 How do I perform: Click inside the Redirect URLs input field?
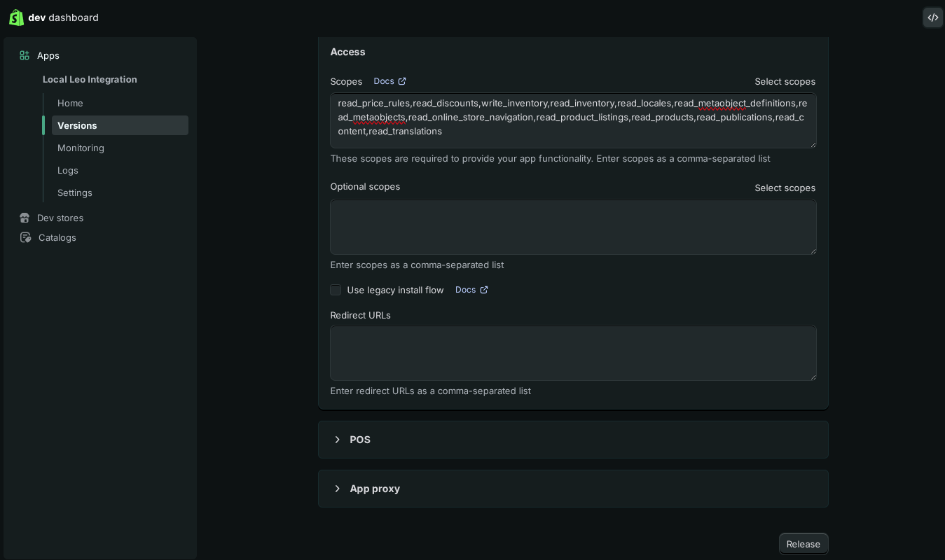(573, 353)
